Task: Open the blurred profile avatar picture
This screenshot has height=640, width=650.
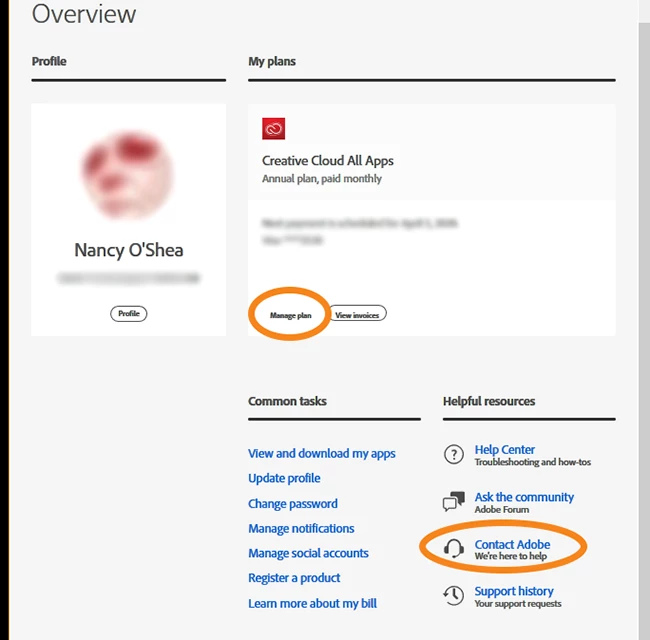Action: tap(128, 174)
